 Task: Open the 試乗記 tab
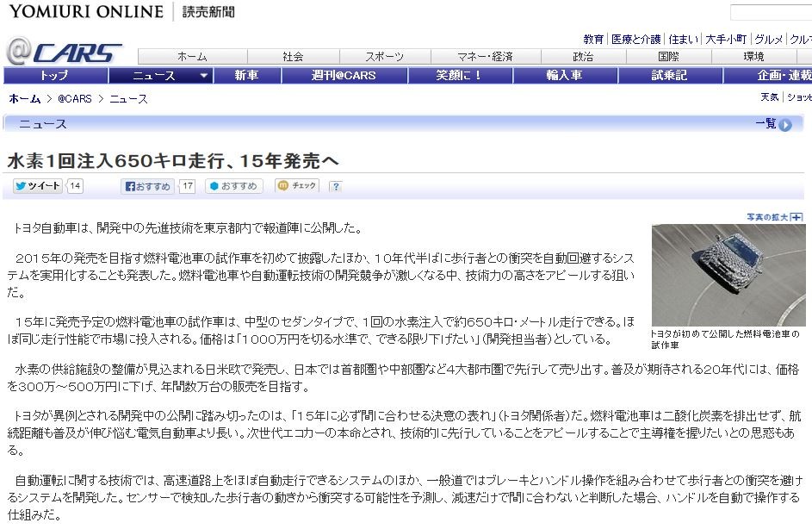pos(670,76)
